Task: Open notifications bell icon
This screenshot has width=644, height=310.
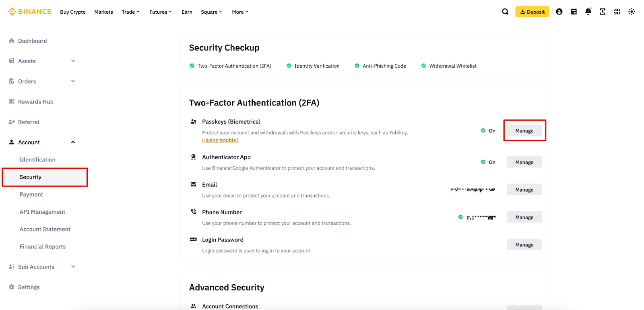Action: click(588, 12)
